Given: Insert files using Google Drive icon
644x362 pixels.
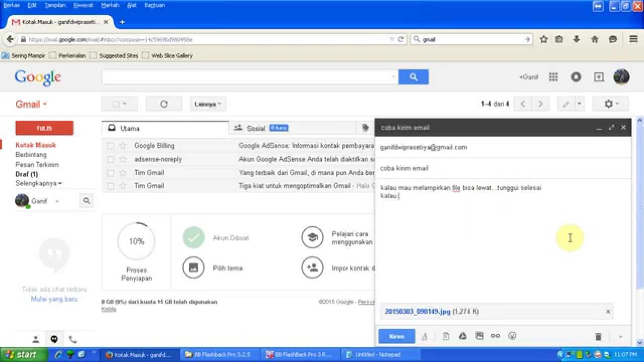Looking at the screenshot, I should pos(462,336).
